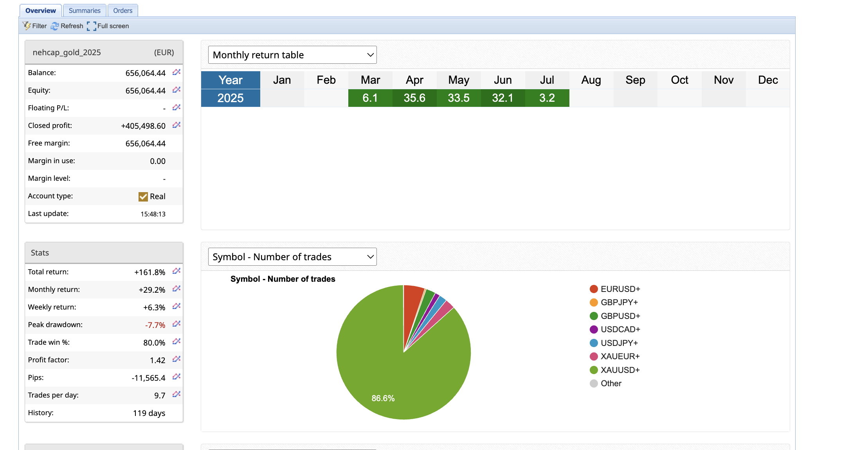This screenshot has width=868, height=450.
Task: Click the chart icon beside Profit factor
Action: (x=176, y=359)
